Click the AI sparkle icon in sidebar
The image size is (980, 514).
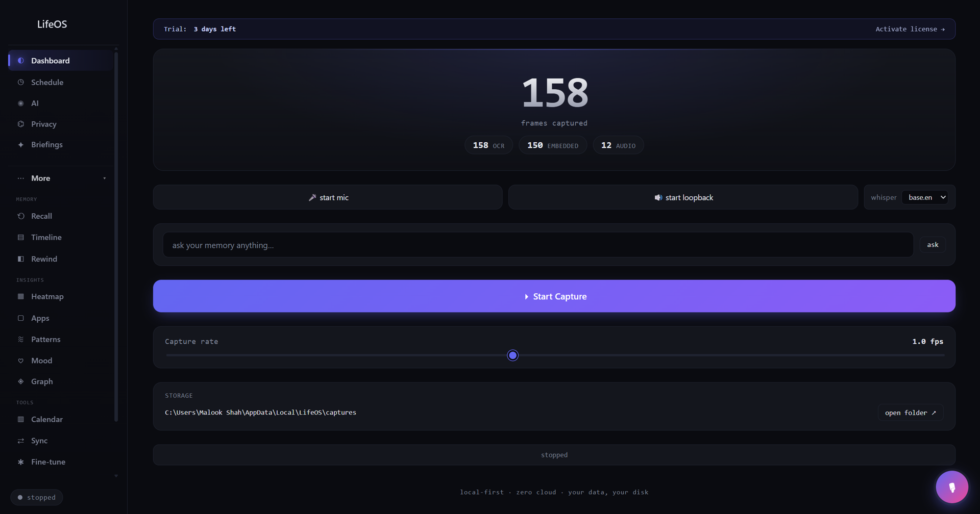pos(21,104)
